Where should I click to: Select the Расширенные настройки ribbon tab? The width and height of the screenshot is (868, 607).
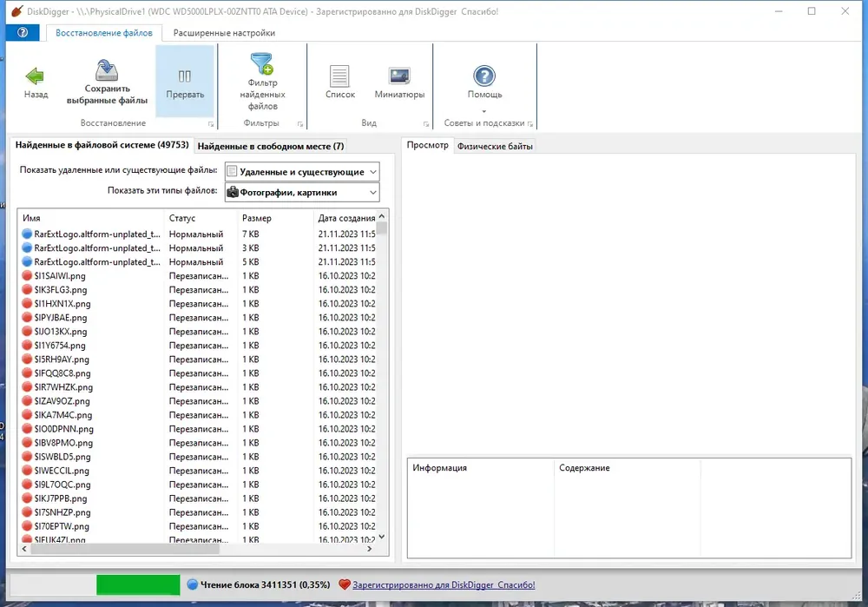point(224,33)
